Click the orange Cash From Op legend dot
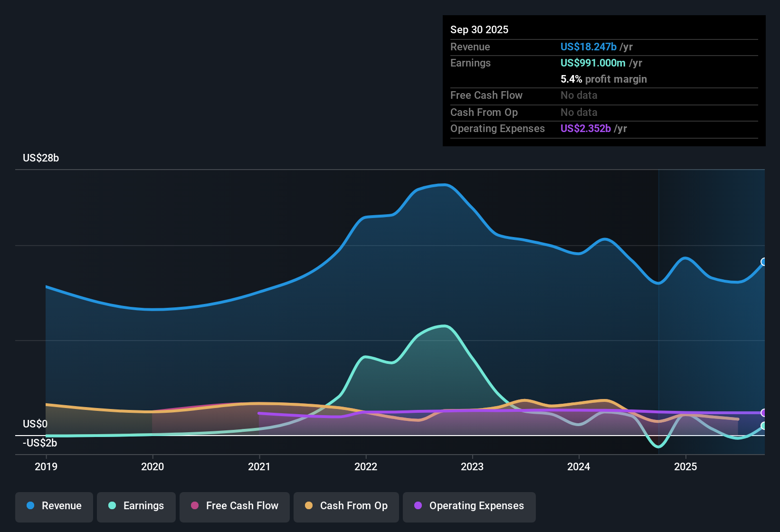 point(309,506)
